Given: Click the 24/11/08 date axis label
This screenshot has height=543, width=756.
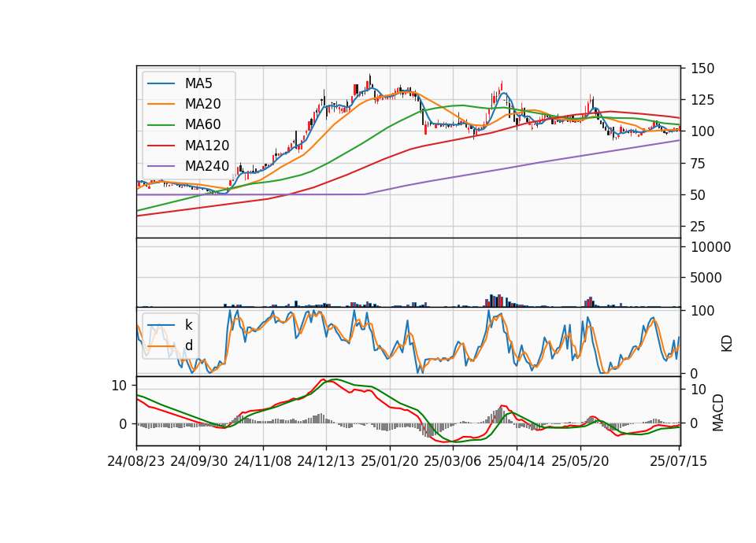Looking at the screenshot, I should [x=263, y=461].
